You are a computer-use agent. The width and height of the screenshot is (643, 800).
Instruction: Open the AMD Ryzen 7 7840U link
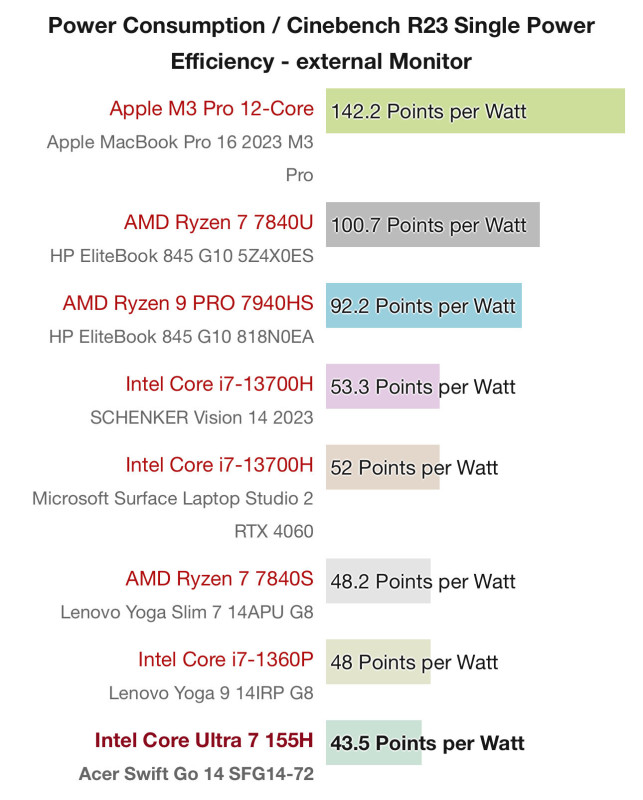pos(218,222)
